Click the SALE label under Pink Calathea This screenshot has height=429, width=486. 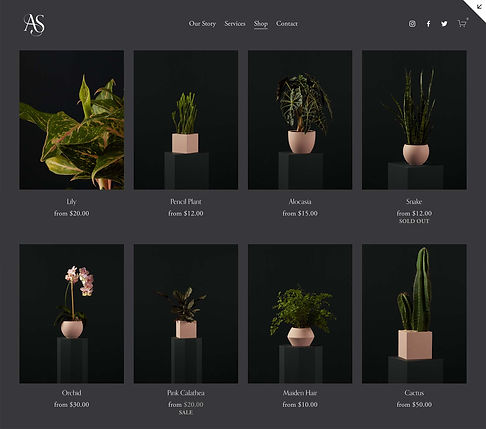[186, 412]
